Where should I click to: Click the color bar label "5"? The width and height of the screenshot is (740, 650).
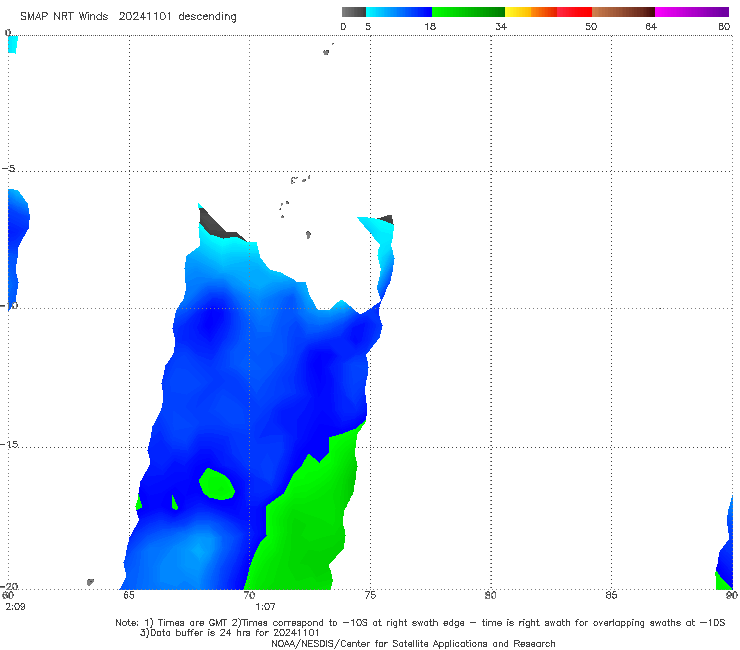click(368, 27)
